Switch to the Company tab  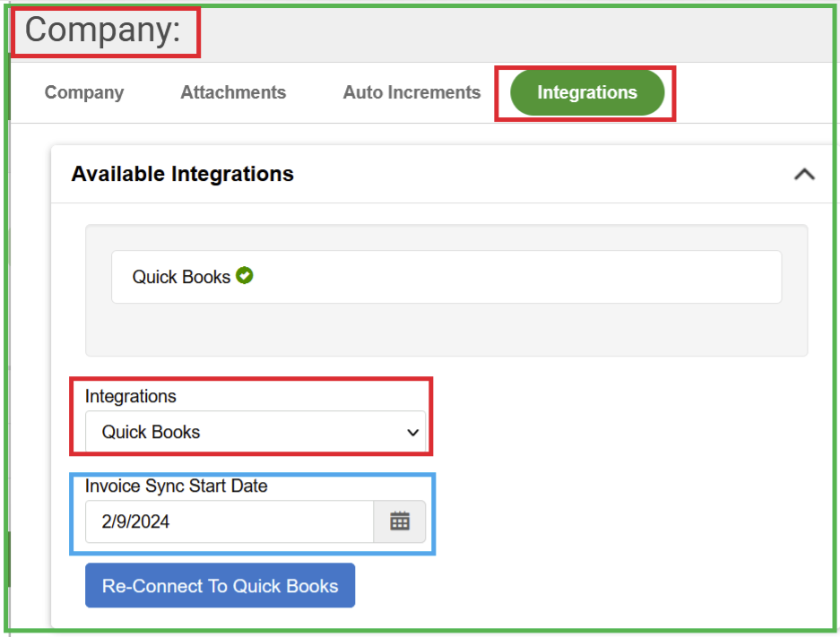tap(84, 92)
